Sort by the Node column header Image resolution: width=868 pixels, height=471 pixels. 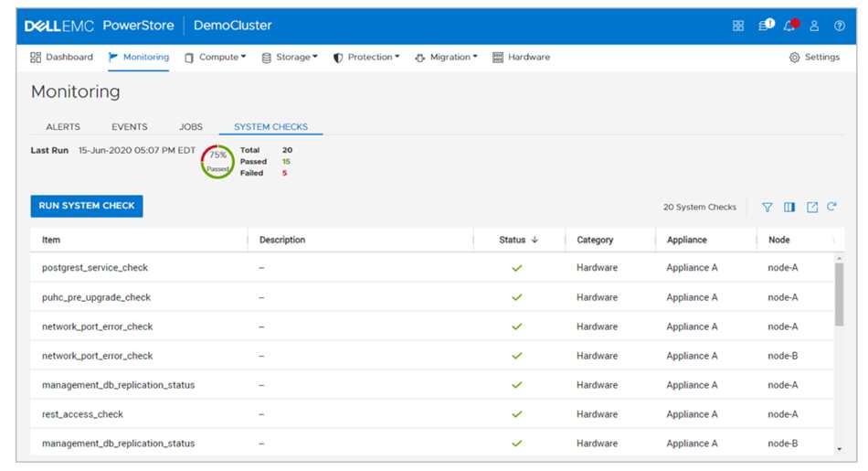[x=778, y=240]
